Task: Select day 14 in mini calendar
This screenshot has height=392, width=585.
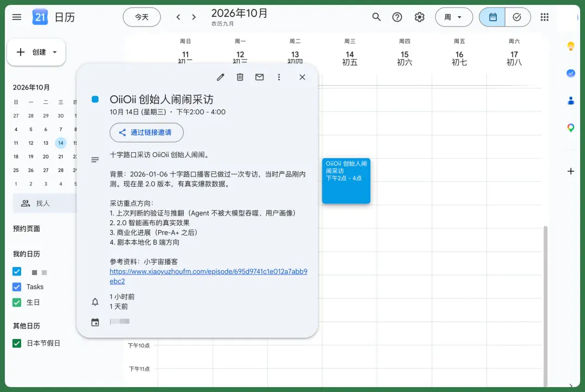Action: pos(61,143)
